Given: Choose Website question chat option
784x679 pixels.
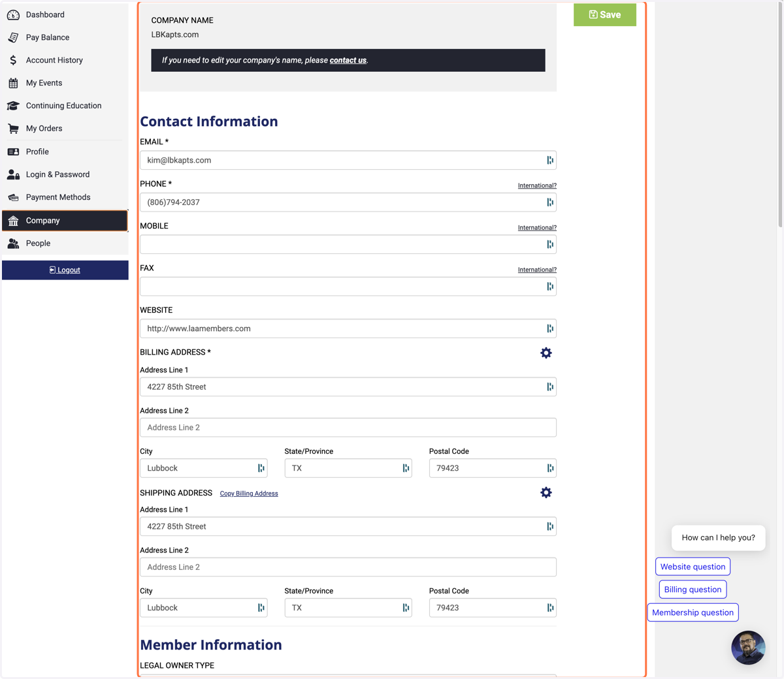Looking at the screenshot, I should pyautogui.click(x=693, y=567).
